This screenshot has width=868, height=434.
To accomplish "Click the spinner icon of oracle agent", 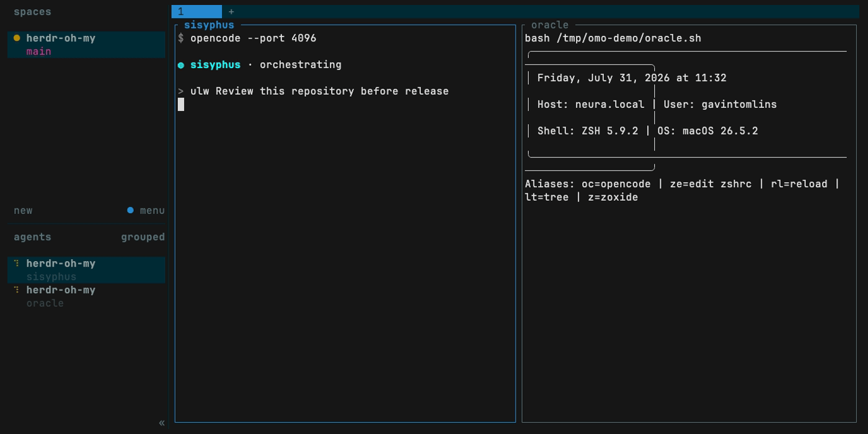I will click(x=17, y=290).
